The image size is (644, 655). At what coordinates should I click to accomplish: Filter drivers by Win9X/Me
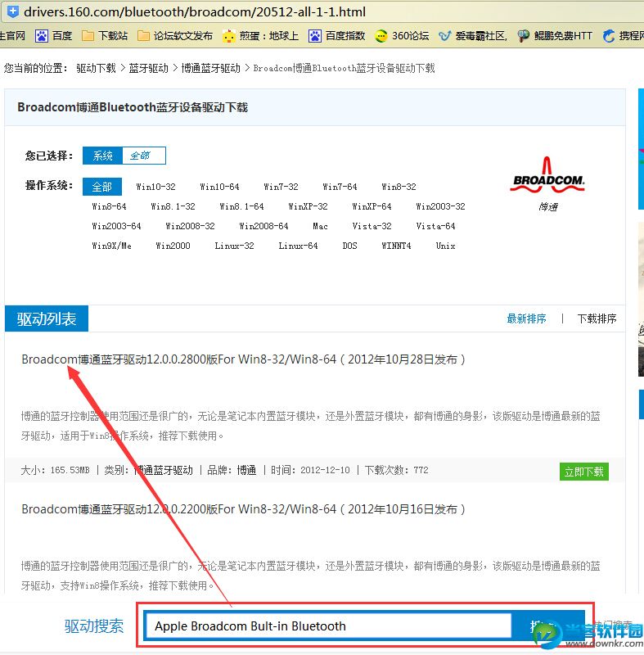(111, 246)
